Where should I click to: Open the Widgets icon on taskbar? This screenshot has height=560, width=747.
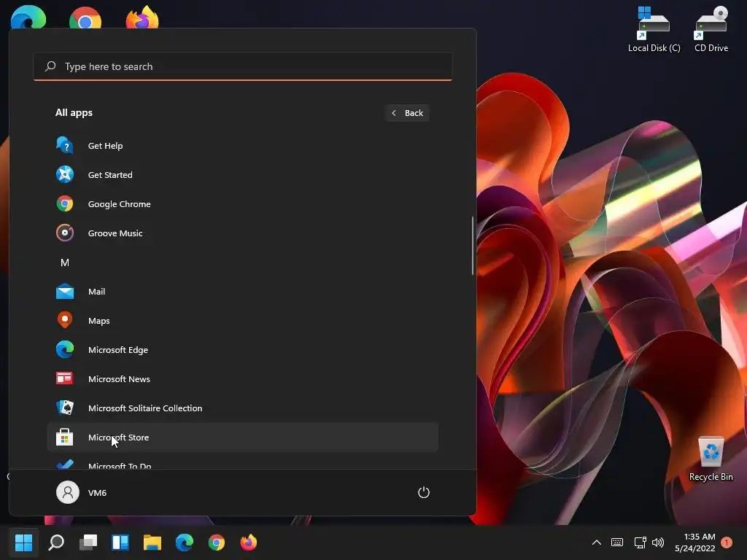120,542
